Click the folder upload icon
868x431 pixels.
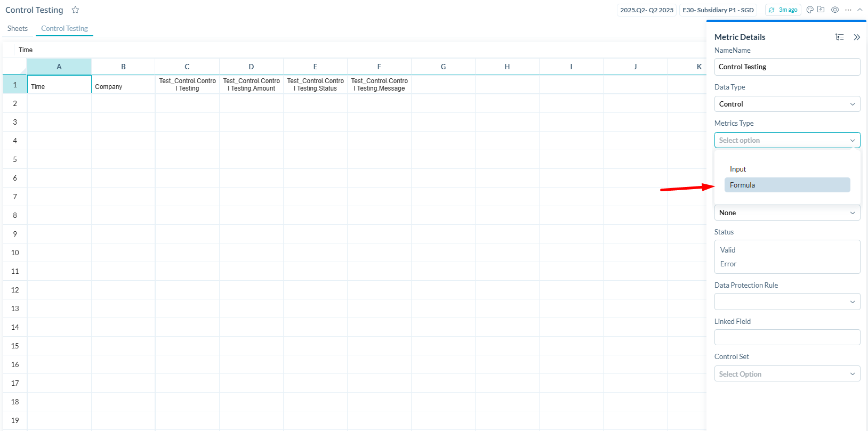[x=821, y=10]
